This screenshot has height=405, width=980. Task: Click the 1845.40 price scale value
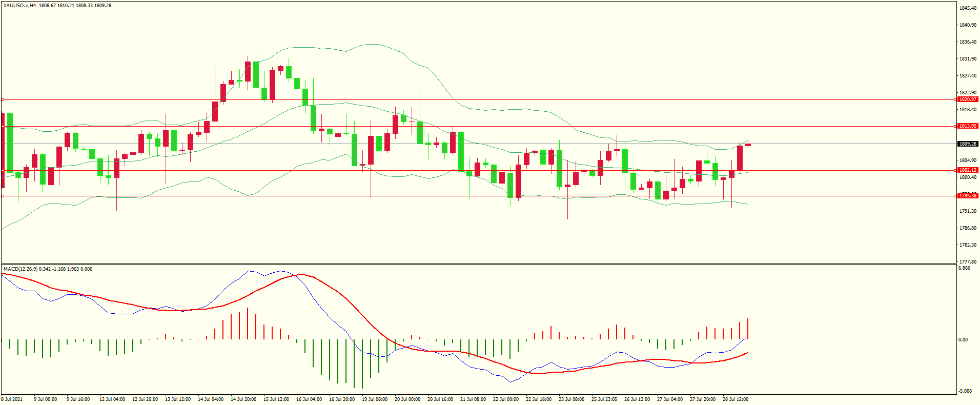tap(967, 8)
